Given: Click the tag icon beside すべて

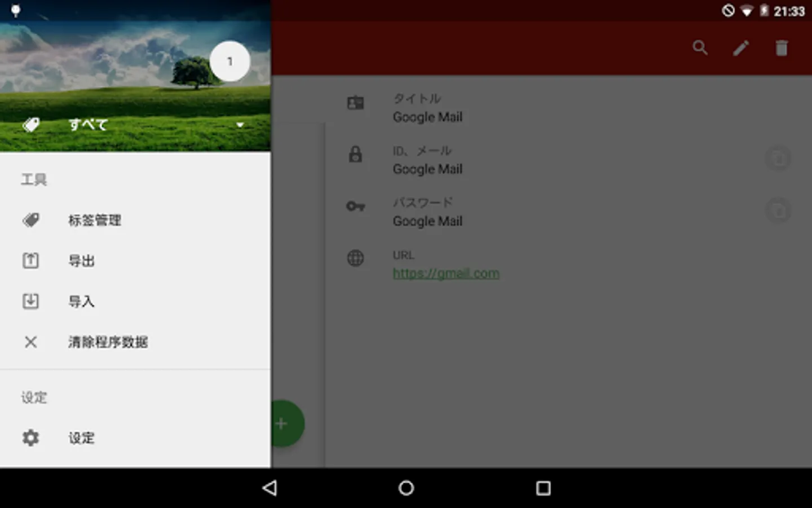Looking at the screenshot, I should [31, 125].
